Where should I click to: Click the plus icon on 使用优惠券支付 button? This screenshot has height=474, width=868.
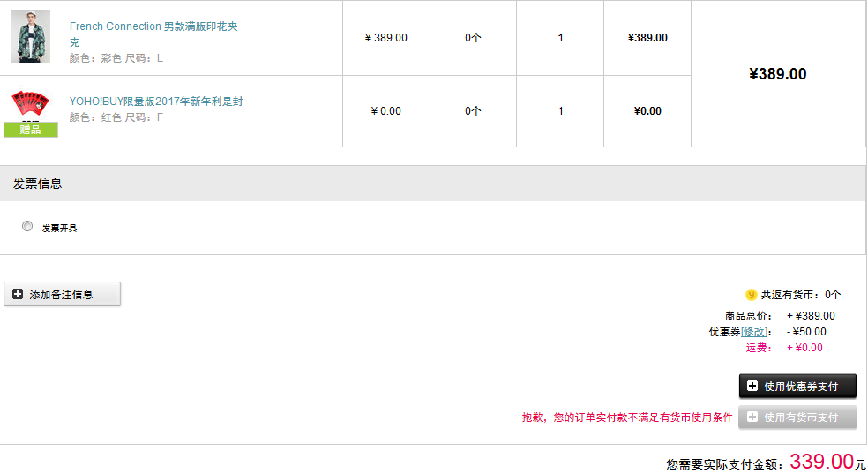752,386
